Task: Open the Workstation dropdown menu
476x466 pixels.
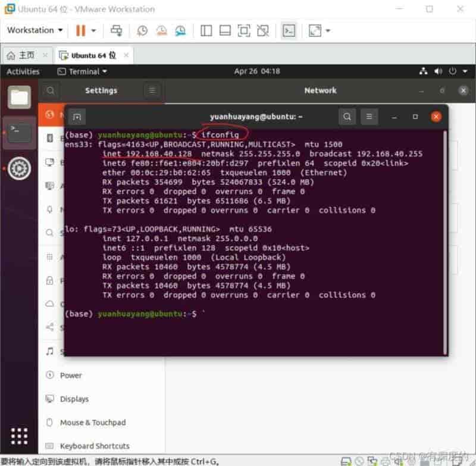Action: click(x=35, y=30)
